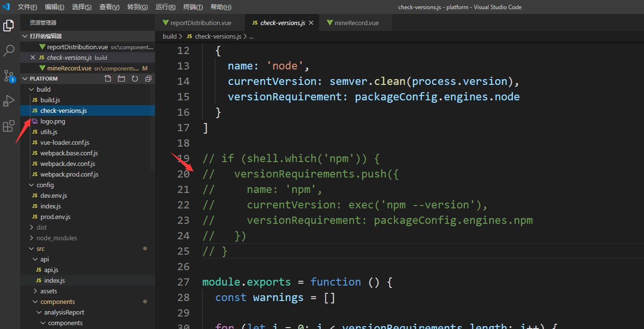
Task: Click the 资源管理器 panel title
Action: pos(43,23)
